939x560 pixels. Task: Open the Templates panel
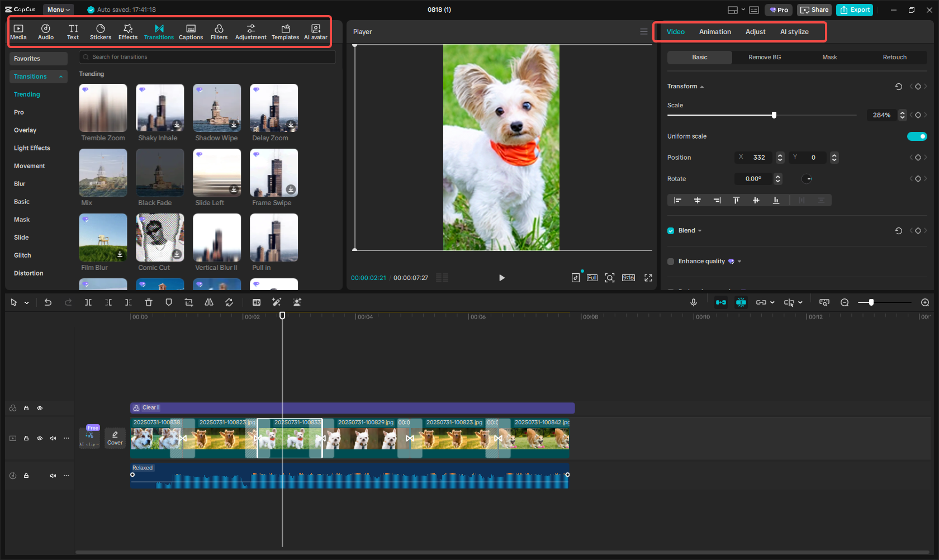coord(286,32)
